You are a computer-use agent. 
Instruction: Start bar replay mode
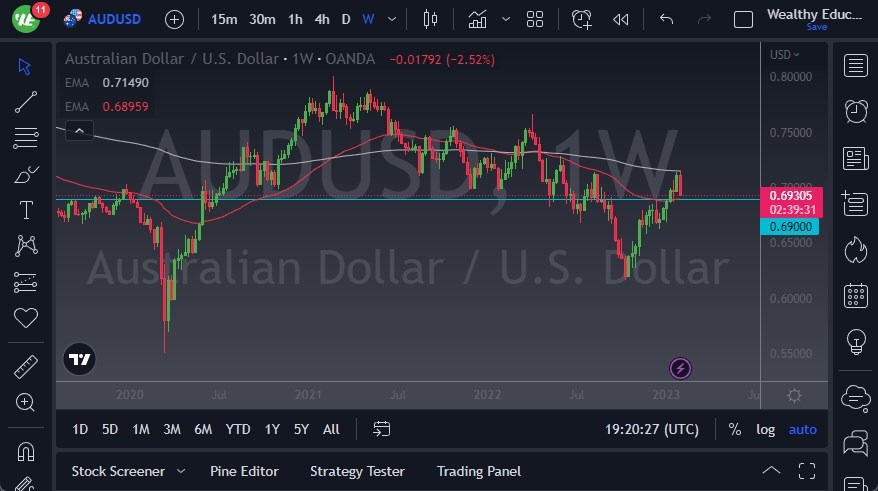pyautogui.click(x=621, y=19)
